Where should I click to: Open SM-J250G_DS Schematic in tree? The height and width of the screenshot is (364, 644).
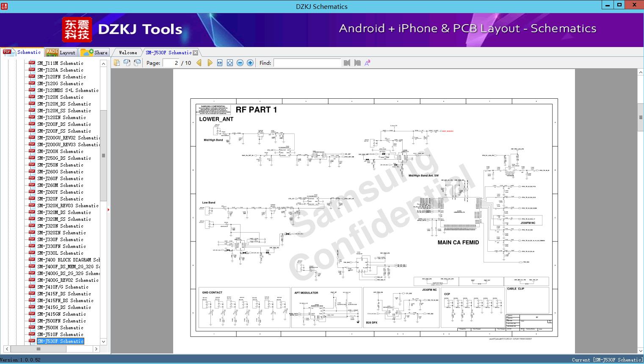coord(64,158)
